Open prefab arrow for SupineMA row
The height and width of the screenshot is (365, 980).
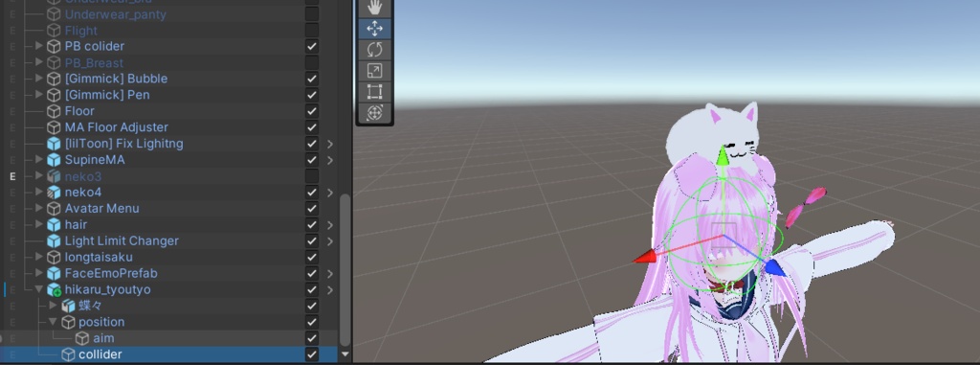[x=330, y=160]
